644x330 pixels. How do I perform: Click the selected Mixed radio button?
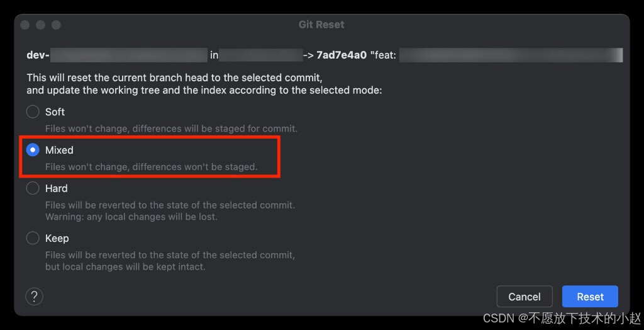pos(33,150)
